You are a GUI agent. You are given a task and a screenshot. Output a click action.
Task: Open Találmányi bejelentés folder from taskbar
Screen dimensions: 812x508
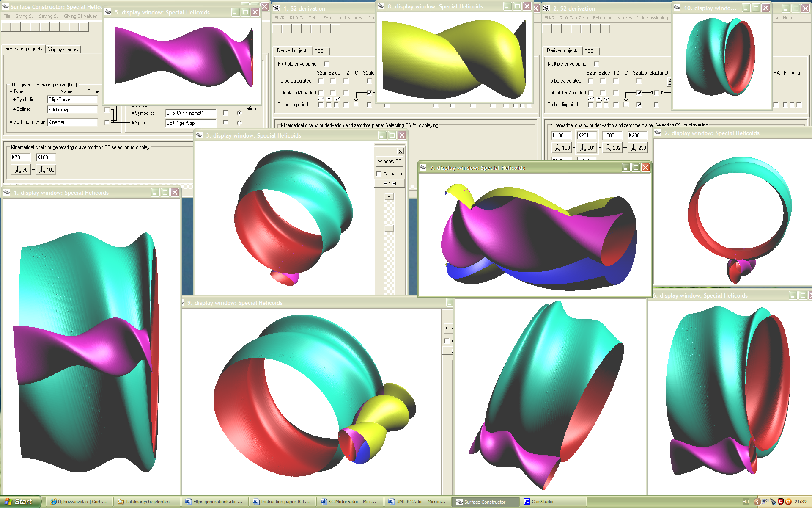[x=147, y=502]
